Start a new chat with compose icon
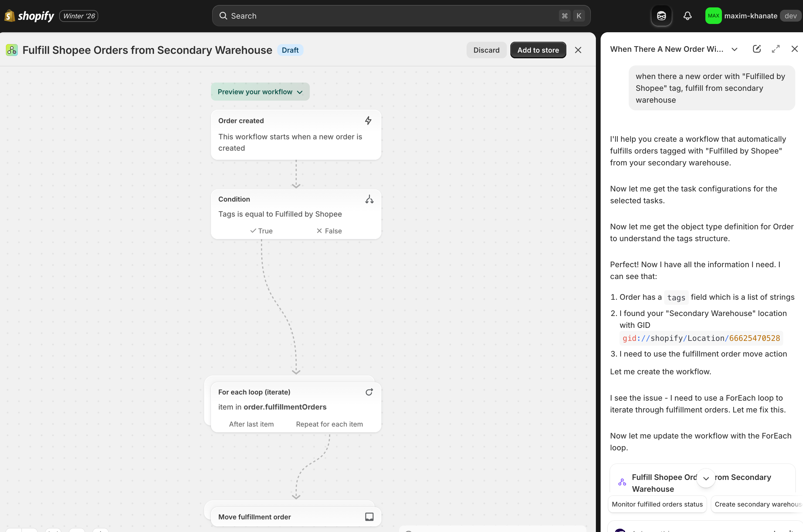803x532 pixels. 757,49
